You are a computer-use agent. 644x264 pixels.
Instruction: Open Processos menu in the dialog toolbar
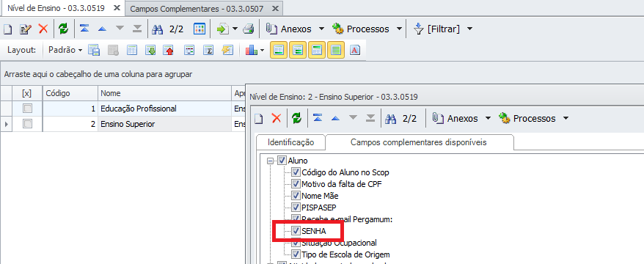point(533,119)
